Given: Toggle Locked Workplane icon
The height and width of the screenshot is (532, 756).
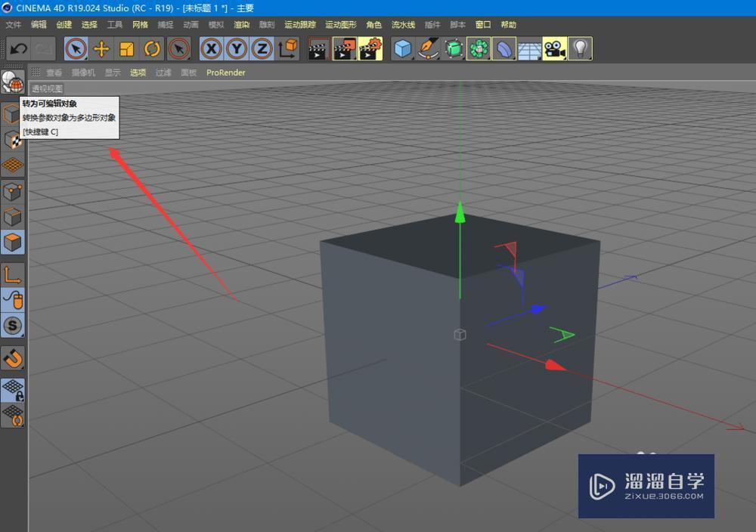Looking at the screenshot, I should 13,390.
